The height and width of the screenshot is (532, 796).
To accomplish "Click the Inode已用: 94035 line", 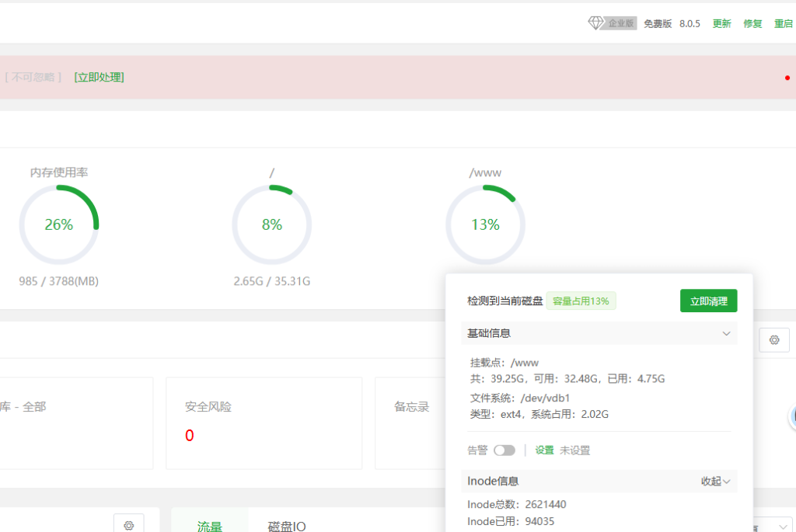I will pyautogui.click(x=511, y=521).
